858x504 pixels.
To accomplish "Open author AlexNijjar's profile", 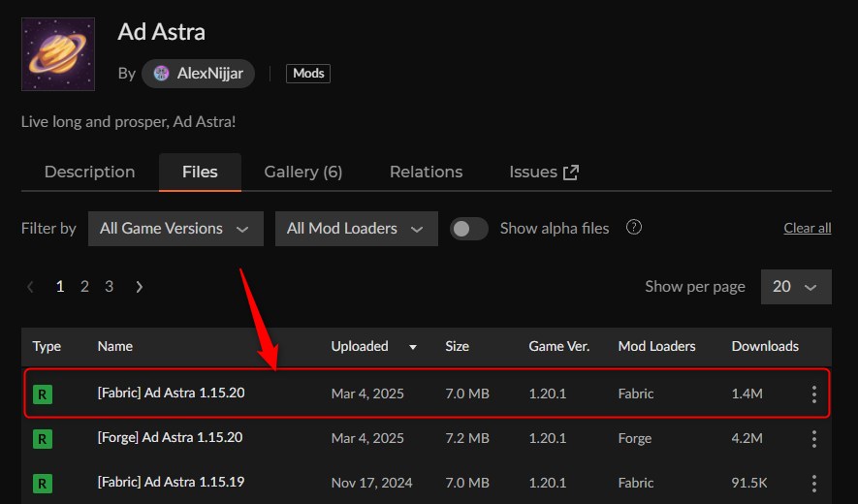I will 198,74.
